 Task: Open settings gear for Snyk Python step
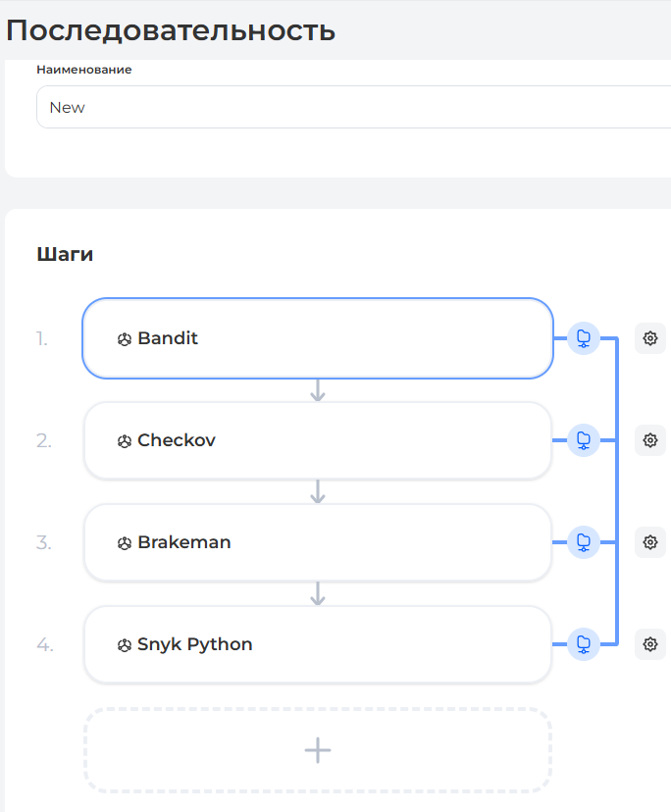click(x=649, y=644)
